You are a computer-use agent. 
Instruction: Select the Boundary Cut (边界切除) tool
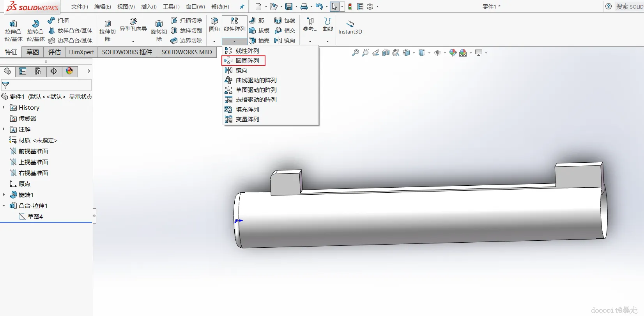point(186,41)
